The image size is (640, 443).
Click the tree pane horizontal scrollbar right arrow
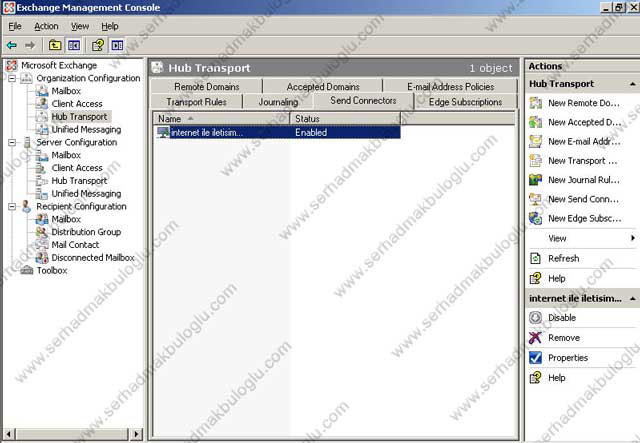(x=137, y=434)
